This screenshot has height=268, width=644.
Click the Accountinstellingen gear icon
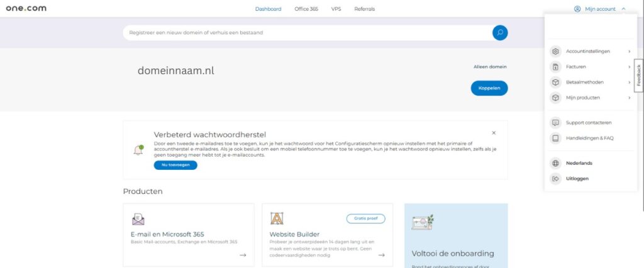(555, 52)
